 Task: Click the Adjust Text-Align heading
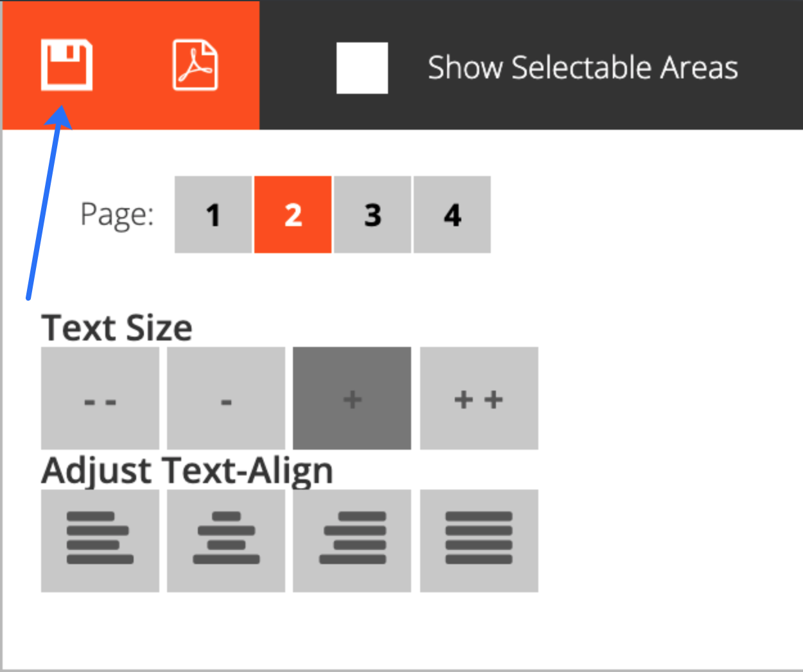point(188,472)
